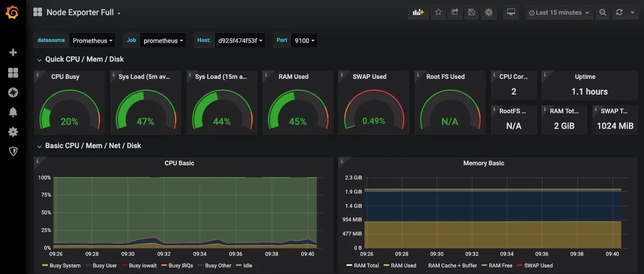Click the info icon on Uptime panel
This screenshot has height=274, width=644.
tap(544, 74)
